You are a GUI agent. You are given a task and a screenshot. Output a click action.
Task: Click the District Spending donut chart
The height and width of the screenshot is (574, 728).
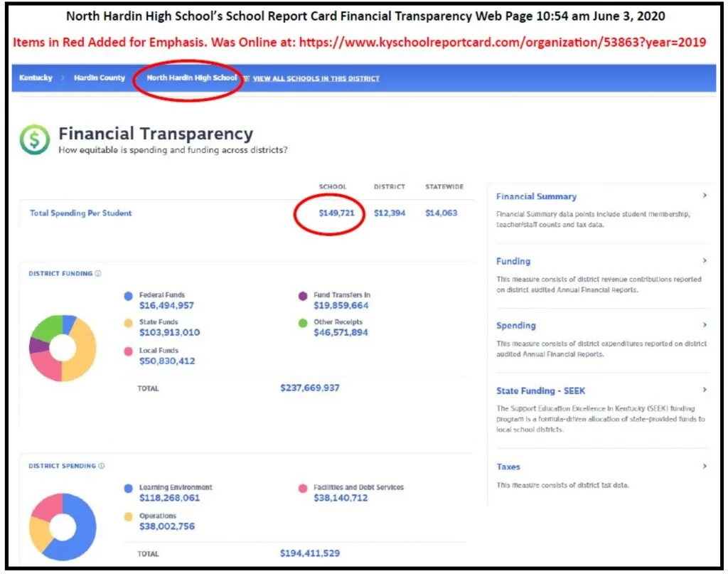63,527
